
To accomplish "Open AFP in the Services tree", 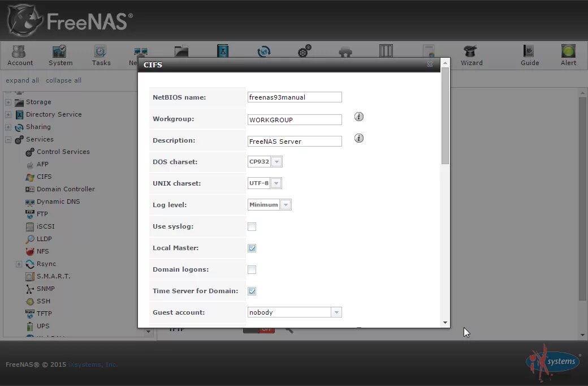I will (42, 164).
